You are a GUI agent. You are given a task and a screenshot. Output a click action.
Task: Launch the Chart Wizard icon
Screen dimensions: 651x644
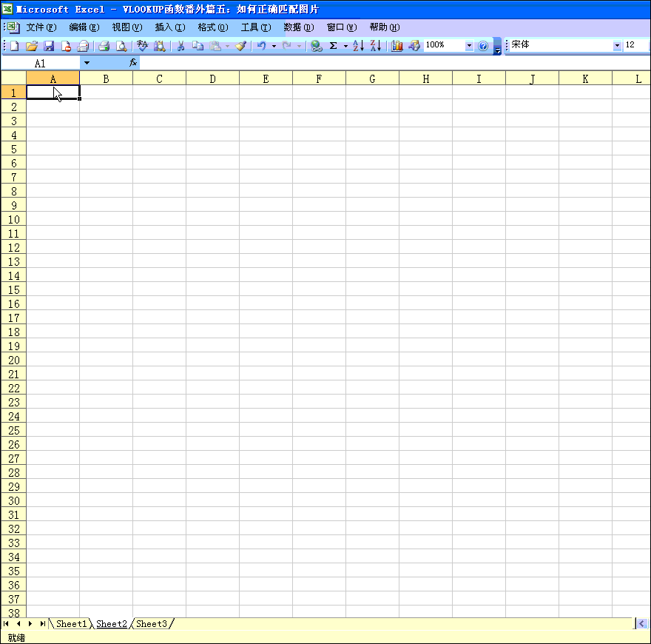click(397, 46)
